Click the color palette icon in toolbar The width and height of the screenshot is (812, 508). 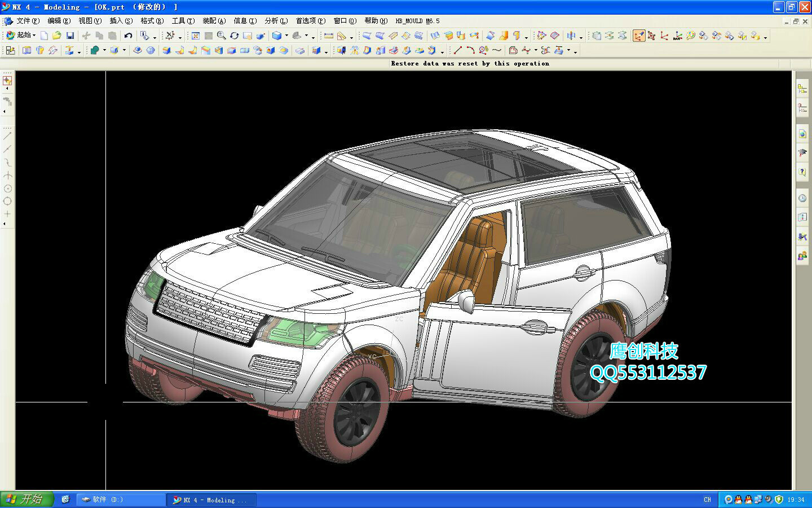pyautogui.click(x=691, y=36)
